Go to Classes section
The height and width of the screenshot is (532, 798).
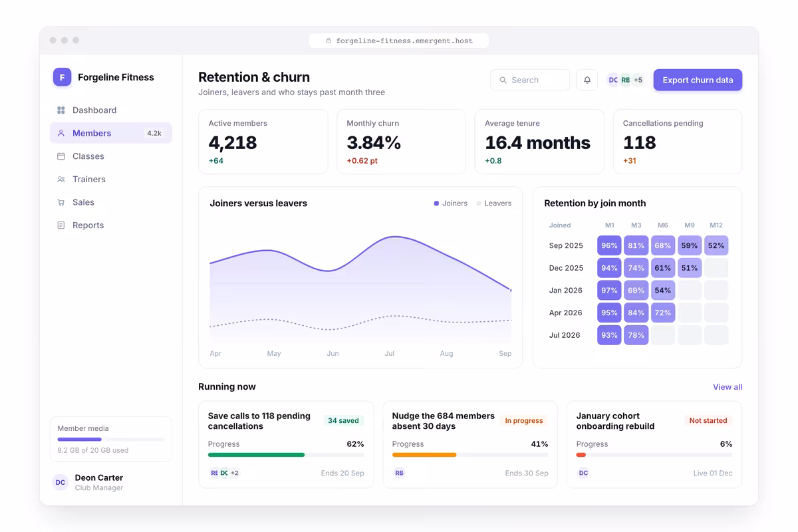[x=111, y=156]
